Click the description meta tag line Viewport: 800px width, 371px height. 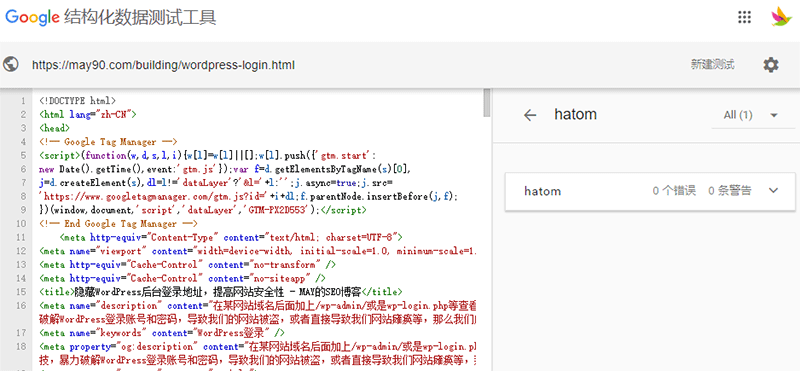258,306
